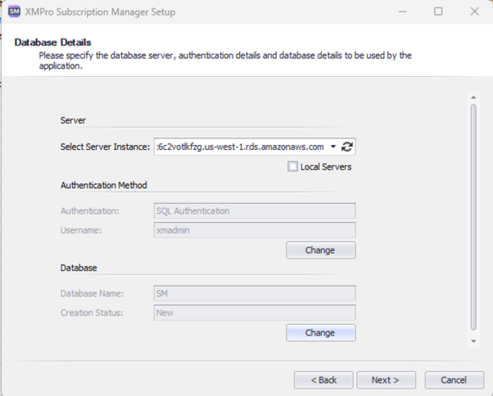Click the Change button under Authentication Method
The height and width of the screenshot is (396, 493).
point(321,250)
